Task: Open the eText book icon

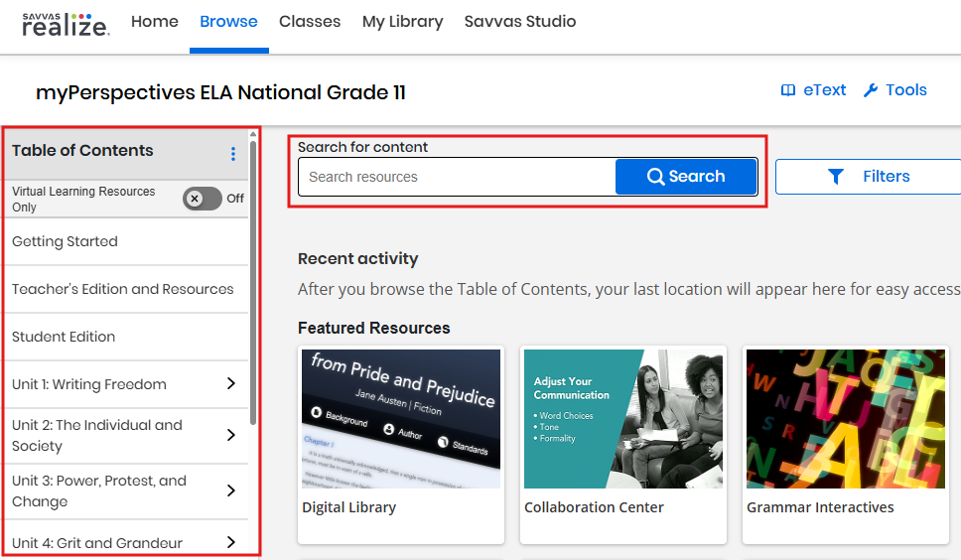Action: point(788,90)
